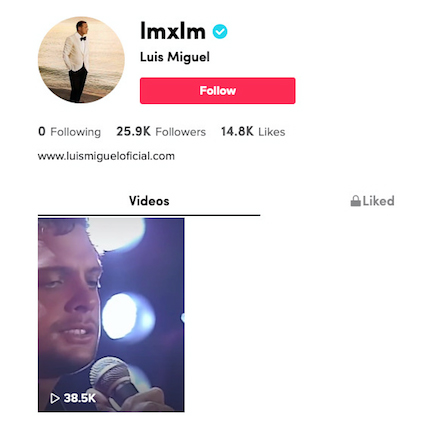This screenshot has width=426, height=440.
Task: Click the 38.5K view count
Action: pyautogui.click(x=80, y=398)
